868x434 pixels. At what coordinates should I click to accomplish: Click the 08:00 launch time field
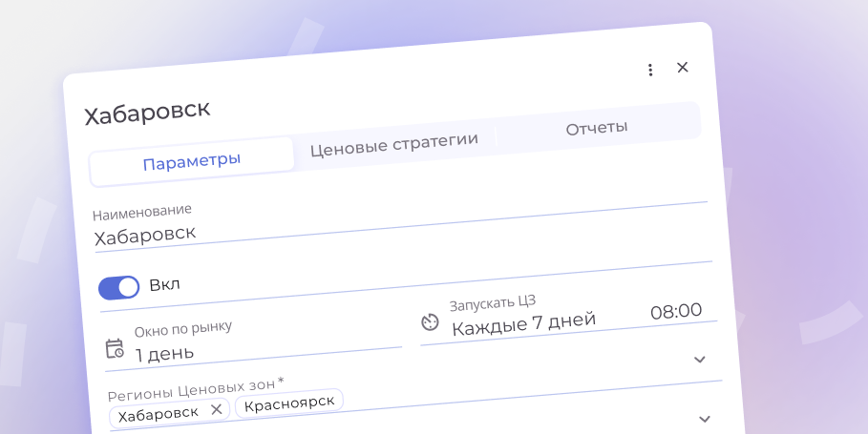tap(676, 311)
